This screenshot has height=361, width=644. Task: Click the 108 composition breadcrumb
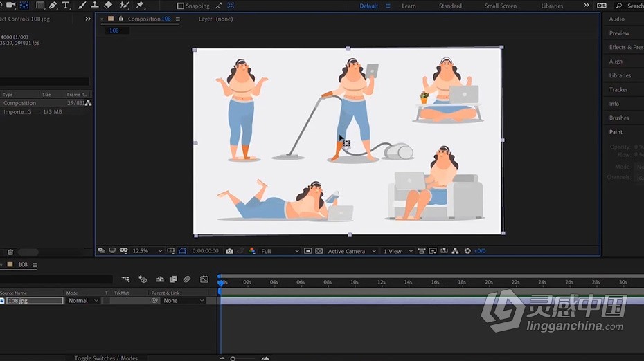click(x=114, y=30)
